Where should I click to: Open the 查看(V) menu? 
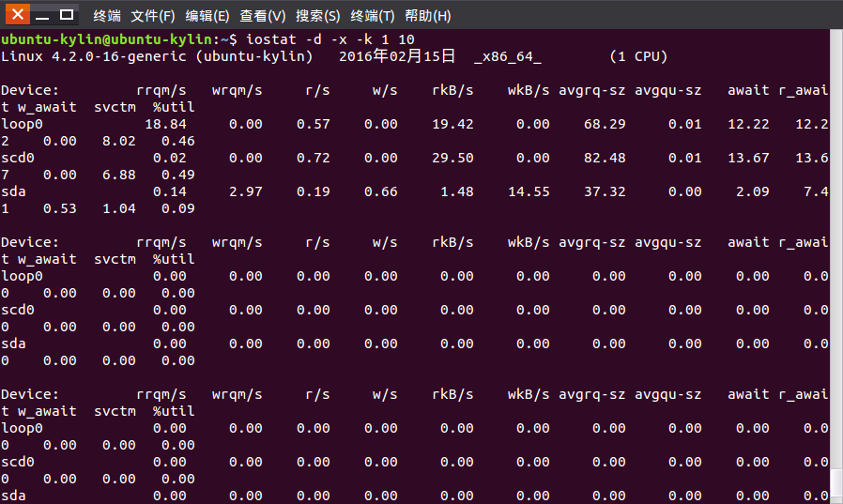[262, 16]
